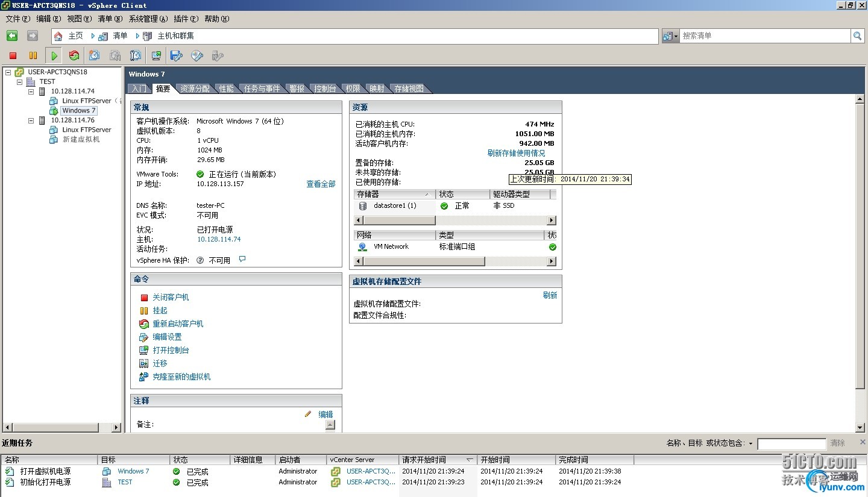Screen dimensions: 868x497
Task: Switch to the 性能 tab
Action: click(227, 89)
